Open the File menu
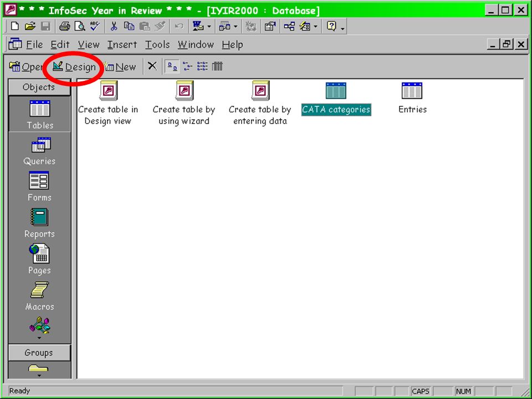The image size is (532, 399). click(x=34, y=44)
